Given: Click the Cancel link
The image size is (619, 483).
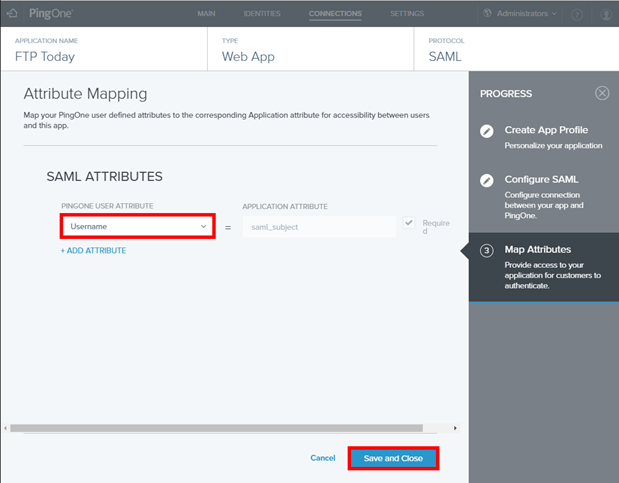Looking at the screenshot, I should (322, 458).
